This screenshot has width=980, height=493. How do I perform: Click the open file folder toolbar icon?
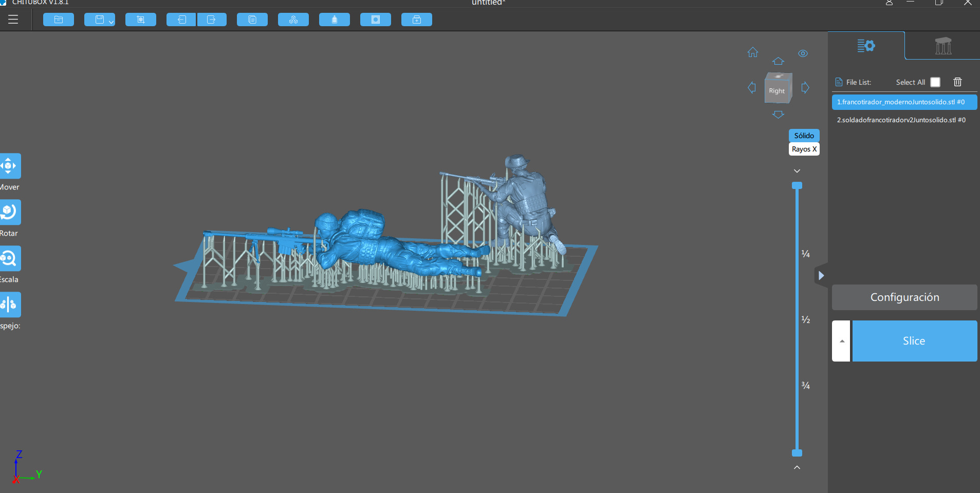point(59,20)
